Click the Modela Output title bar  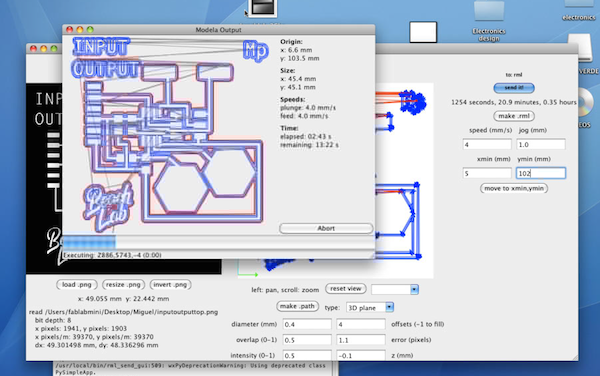[x=218, y=29]
